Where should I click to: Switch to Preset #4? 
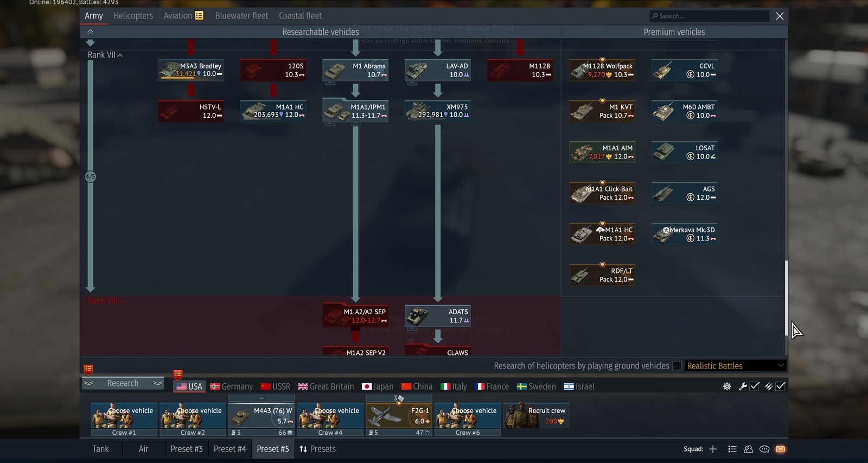230,449
